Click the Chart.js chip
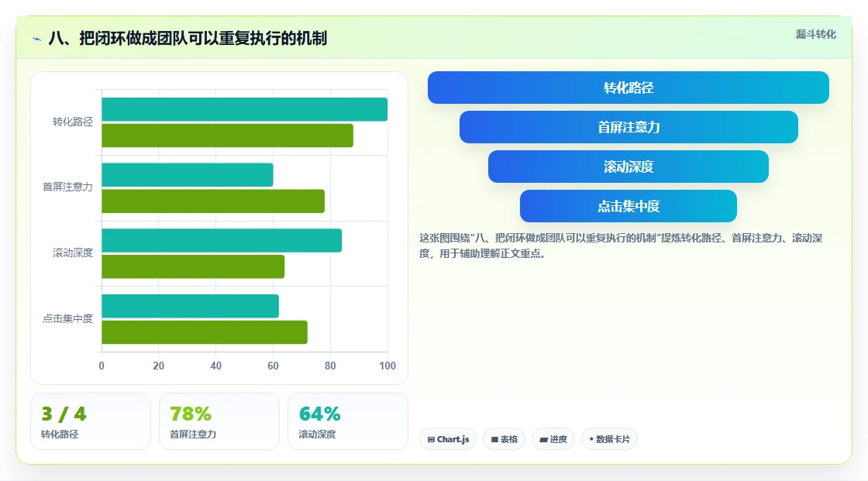The width and height of the screenshot is (868, 481). click(x=448, y=439)
